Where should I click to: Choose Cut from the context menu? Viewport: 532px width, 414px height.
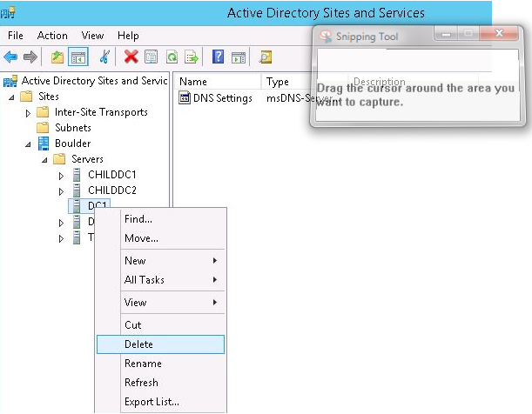click(160, 324)
